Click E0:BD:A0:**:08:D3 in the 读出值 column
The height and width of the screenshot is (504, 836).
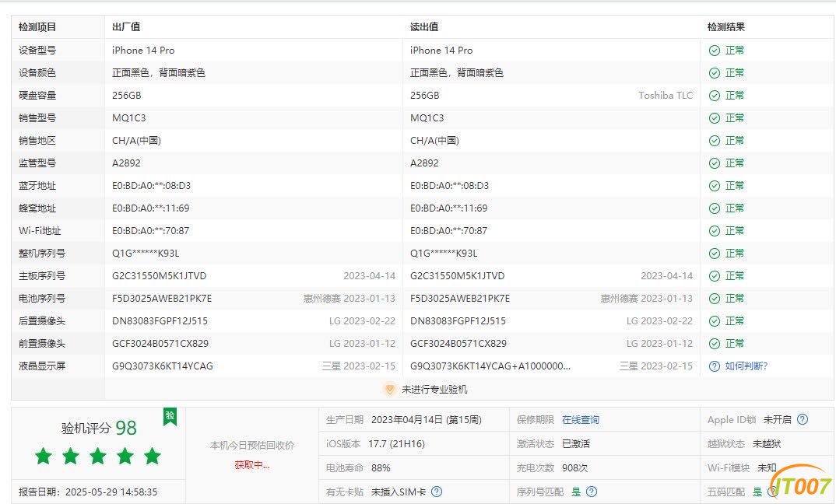449,186
